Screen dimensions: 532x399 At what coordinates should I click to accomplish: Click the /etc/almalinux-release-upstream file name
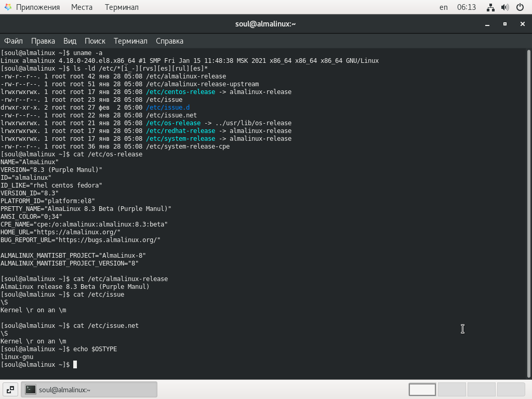(x=203, y=84)
